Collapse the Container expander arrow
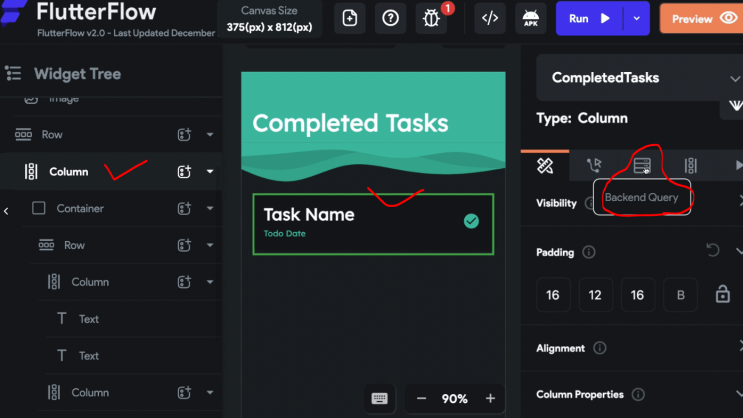Screen dimensions: 743x418 pyautogui.click(x=210, y=209)
